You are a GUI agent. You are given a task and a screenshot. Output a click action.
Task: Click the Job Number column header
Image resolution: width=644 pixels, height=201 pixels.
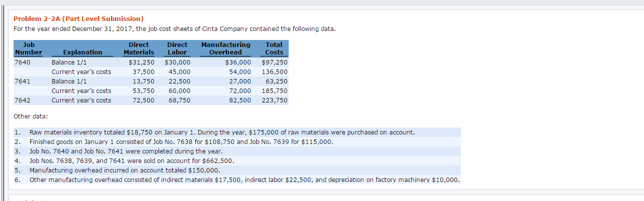click(29, 48)
